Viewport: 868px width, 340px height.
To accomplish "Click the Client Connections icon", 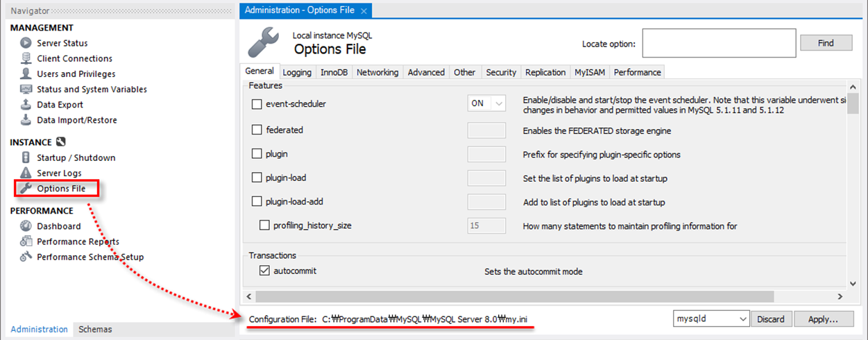I will [x=26, y=58].
